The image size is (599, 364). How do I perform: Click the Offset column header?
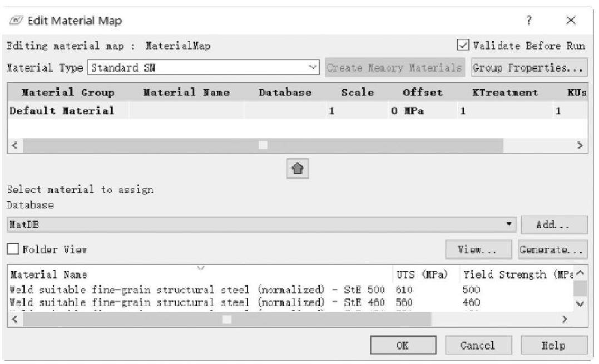tap(423, 92)
